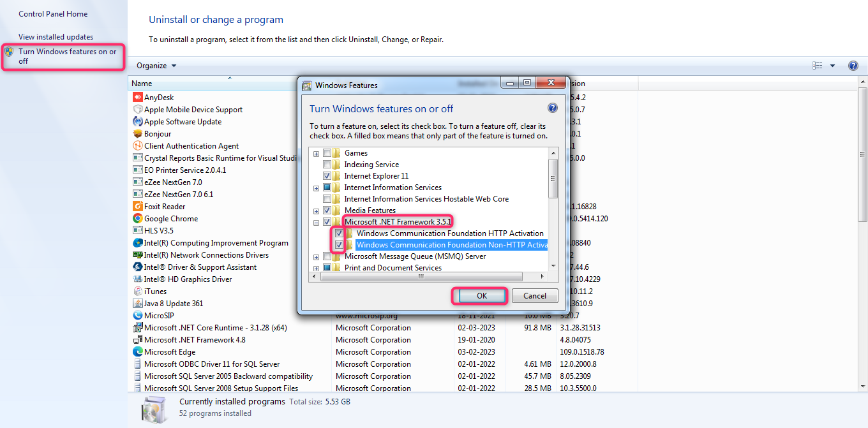Toggle the Games feature checkbox
The width and height of the screenshot is (868, 428).
click(x=327, y=153)
